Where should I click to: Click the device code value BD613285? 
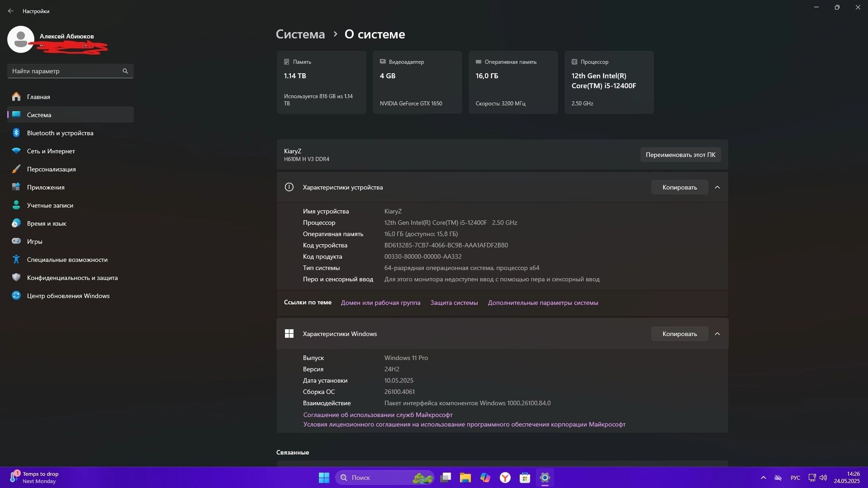(446, 245)
